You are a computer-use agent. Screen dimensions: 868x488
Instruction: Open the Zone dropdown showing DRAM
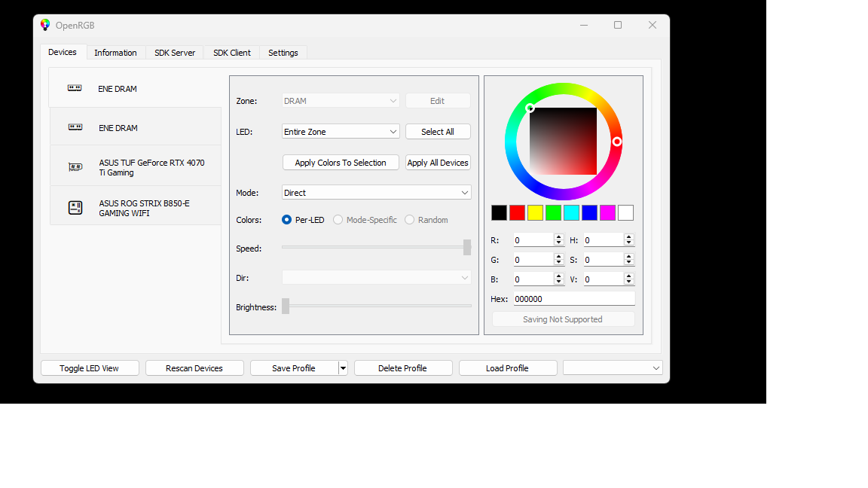point(341,101)
